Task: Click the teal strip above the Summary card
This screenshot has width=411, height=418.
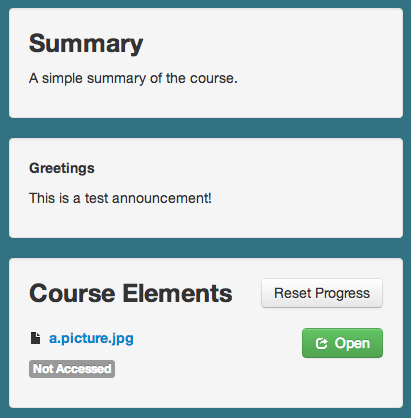Action: [206, 4]
